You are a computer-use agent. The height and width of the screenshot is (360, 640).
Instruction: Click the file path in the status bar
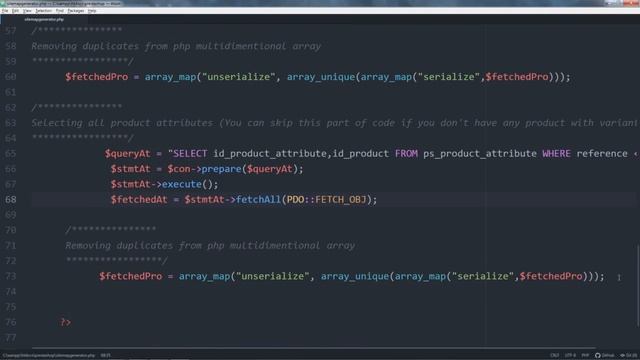click(49, 355)
